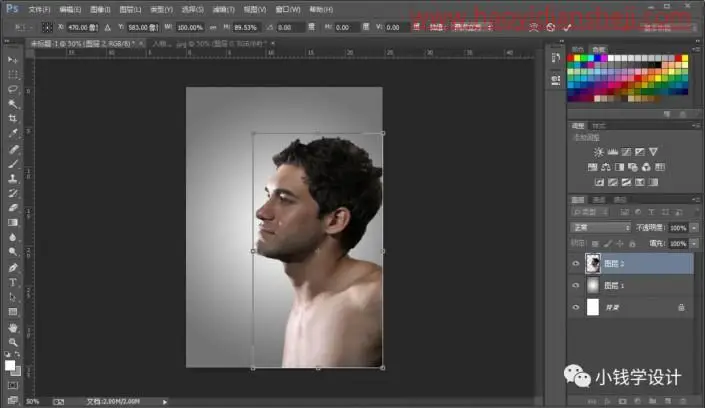This screenshot has width=705, height=408.
Task: Pick the red swatch in Swatches panel
Action: pos(571,58)
